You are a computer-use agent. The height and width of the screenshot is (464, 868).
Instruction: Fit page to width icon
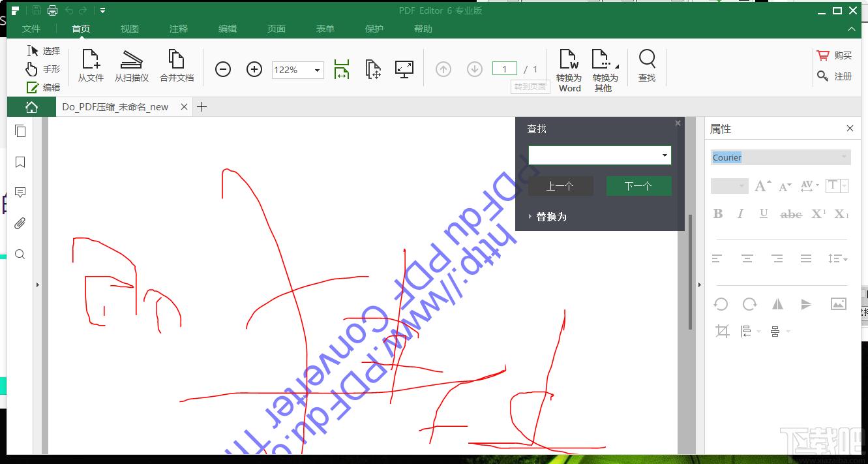(342, 69)
